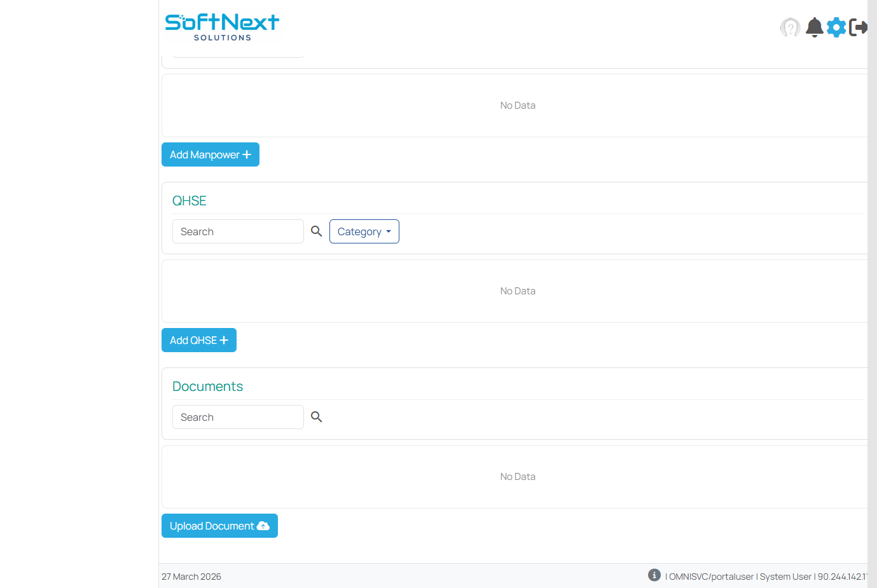The height and width of the screenshot is (588, 877).
Task: Click the No Data area under Documents
Action: tap(517, 477)
